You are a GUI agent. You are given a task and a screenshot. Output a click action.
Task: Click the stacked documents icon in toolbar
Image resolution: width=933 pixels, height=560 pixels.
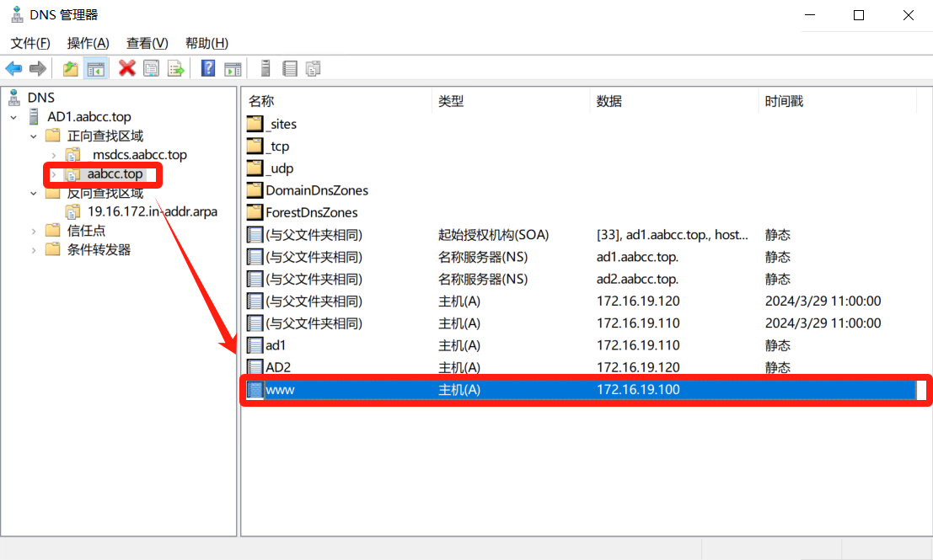314,68
